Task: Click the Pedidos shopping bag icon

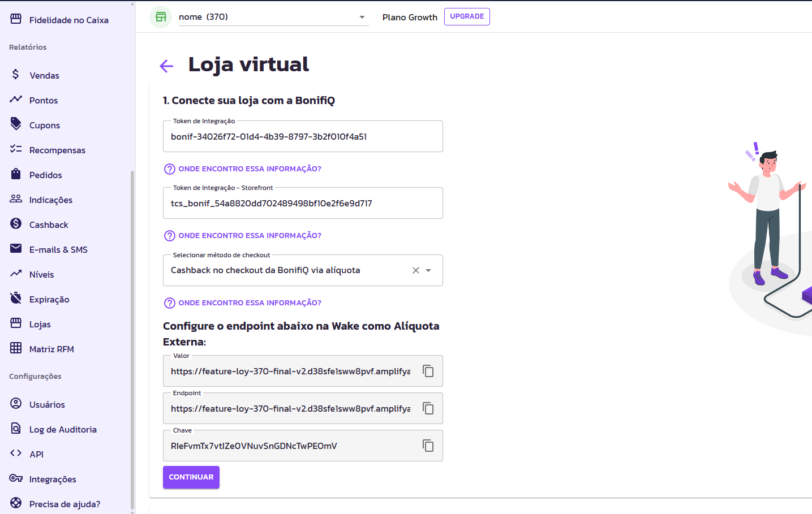Action: pos(16,174)
